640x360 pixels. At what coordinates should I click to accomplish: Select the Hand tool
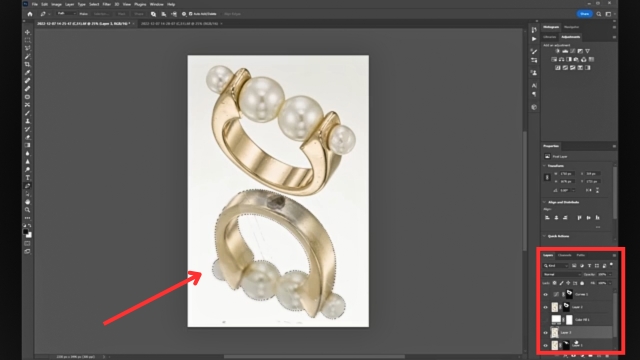(x=27, y=202)
